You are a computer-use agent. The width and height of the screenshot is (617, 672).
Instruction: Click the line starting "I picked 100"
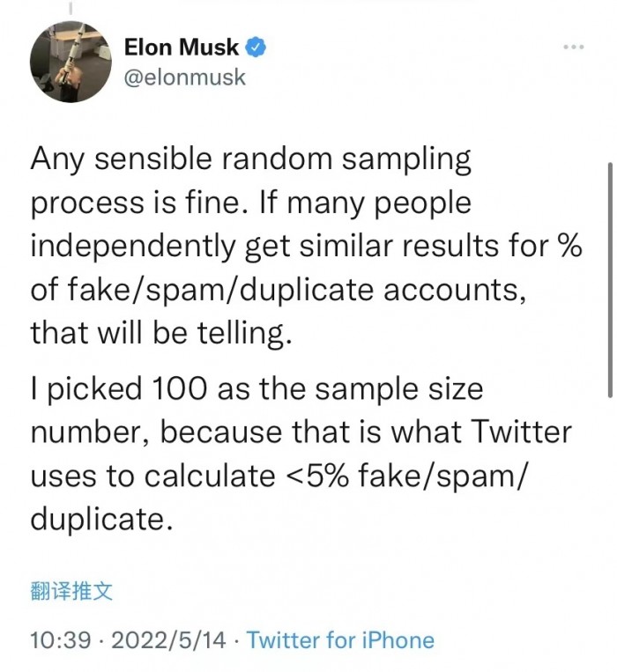[256, 390]
